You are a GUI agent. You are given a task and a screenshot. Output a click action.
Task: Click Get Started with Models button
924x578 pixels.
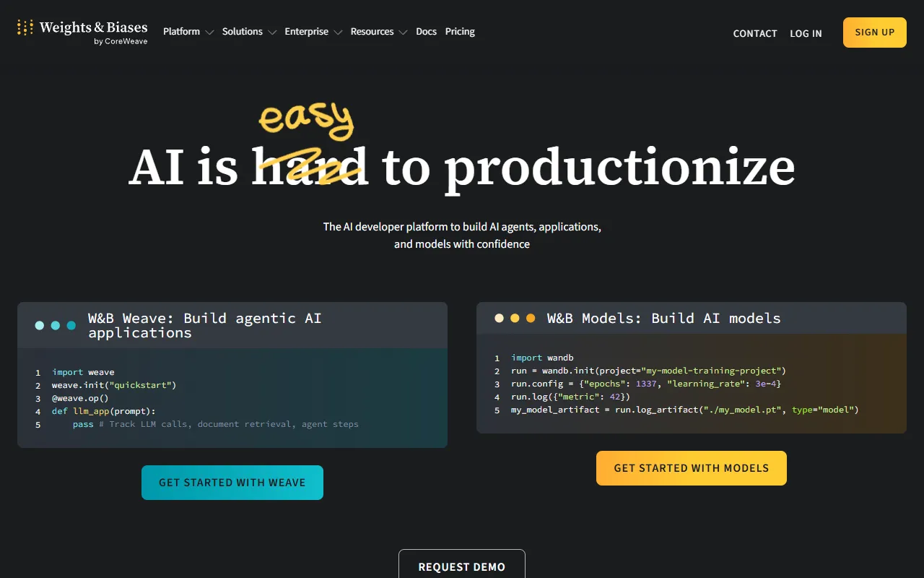[x=692, y=468]
